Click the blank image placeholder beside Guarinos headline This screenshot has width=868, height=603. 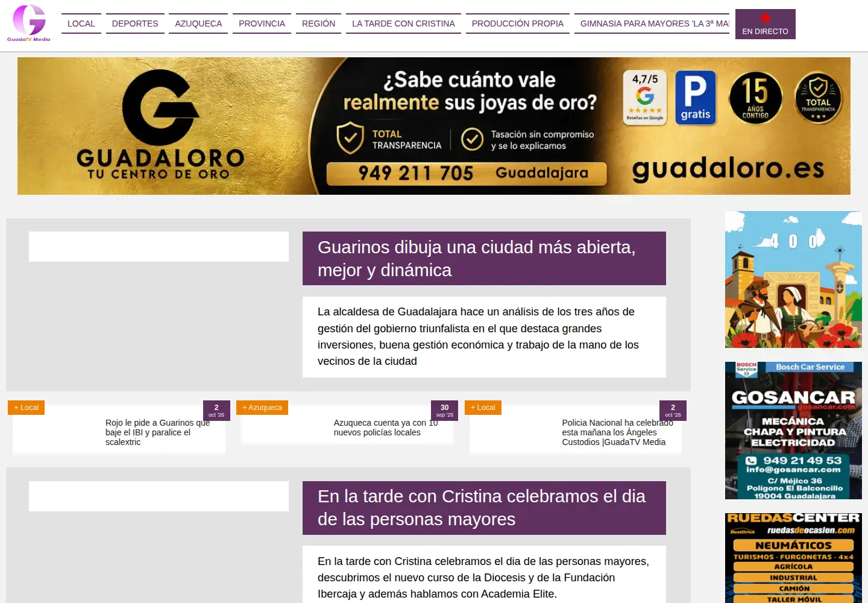click(x=159, y=247)
